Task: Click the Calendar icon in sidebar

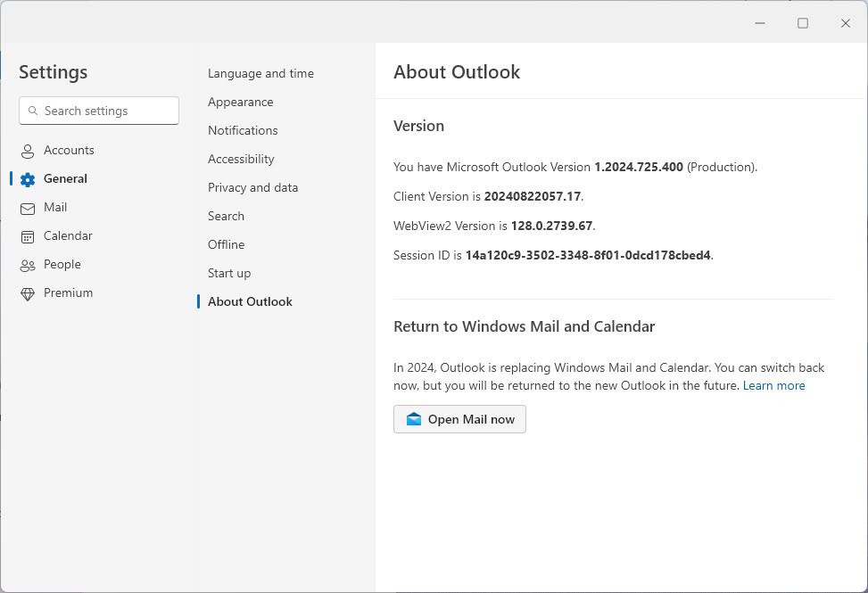Action: 27,237
